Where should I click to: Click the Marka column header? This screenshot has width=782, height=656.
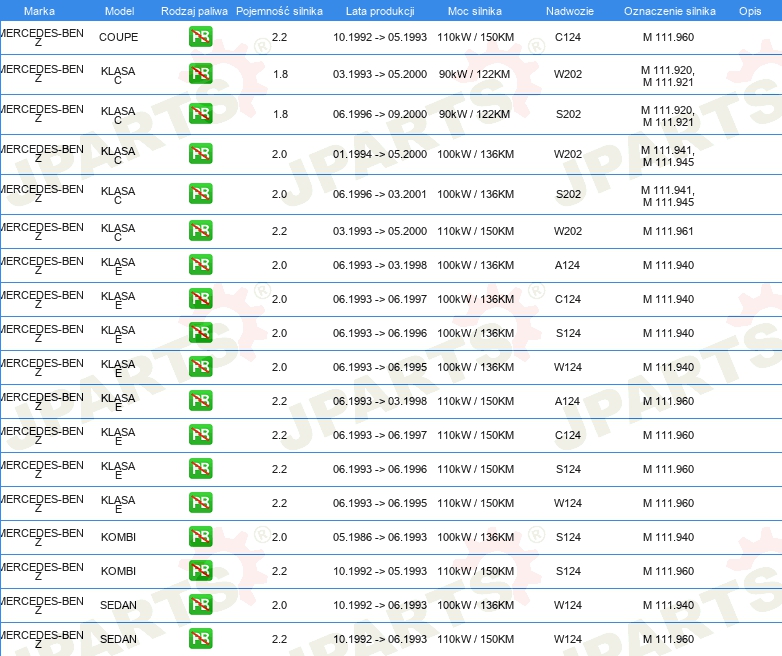(39, 11)
